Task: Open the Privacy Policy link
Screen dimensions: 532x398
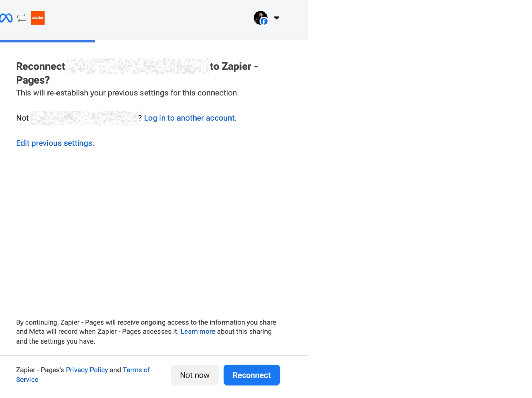Action: [x=87, y=370]
